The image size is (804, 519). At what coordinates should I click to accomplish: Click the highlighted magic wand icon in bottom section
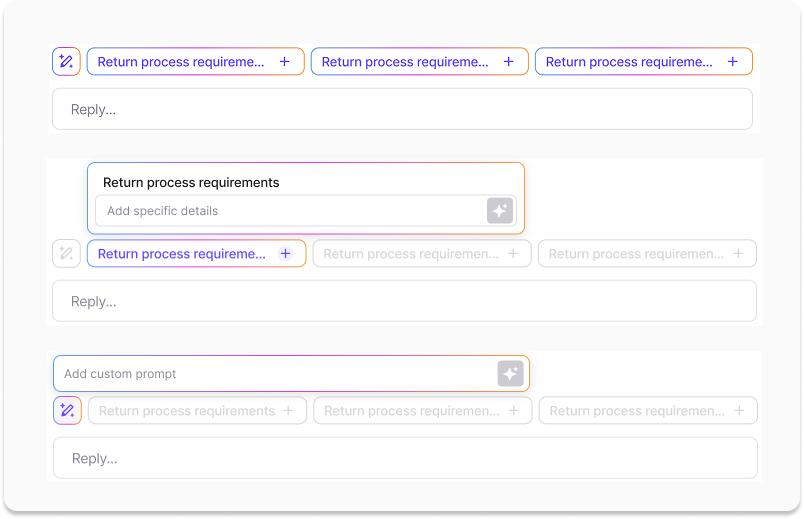click(x=67, y=411)
